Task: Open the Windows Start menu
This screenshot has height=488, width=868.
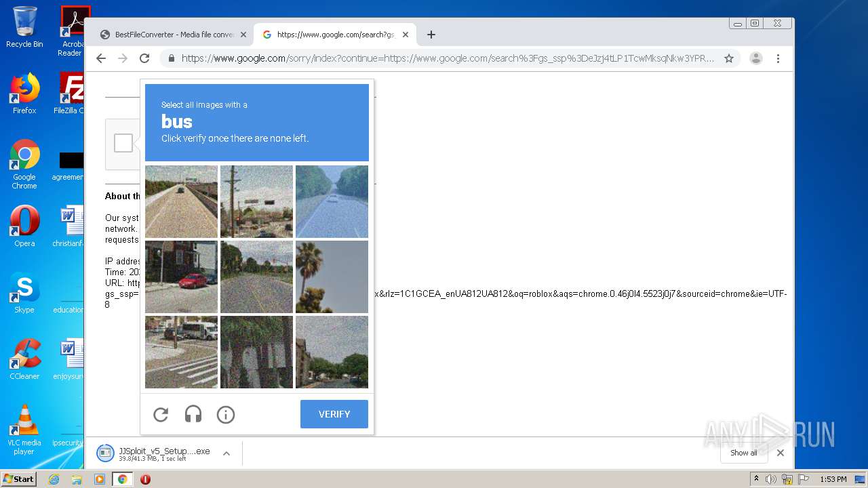Action: click(x=19, y=479)
